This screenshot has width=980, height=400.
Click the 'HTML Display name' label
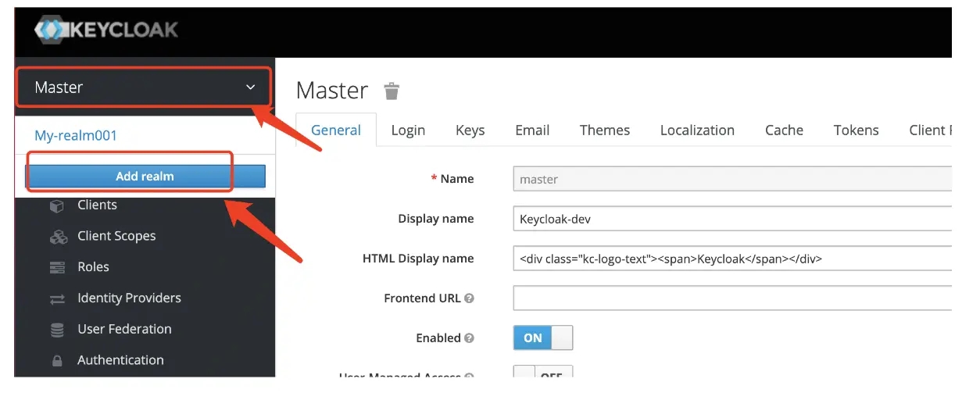(x=418, y=259)
